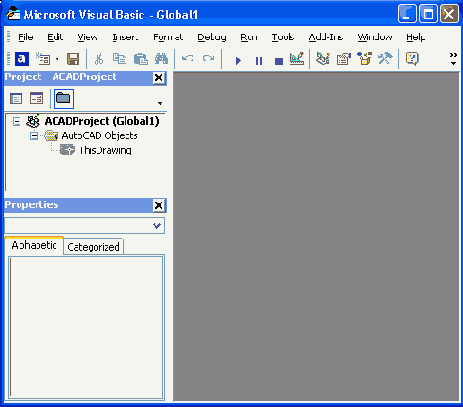Close the Properties panel
This screenshot has height=407, width=463.
click(159, 206)
